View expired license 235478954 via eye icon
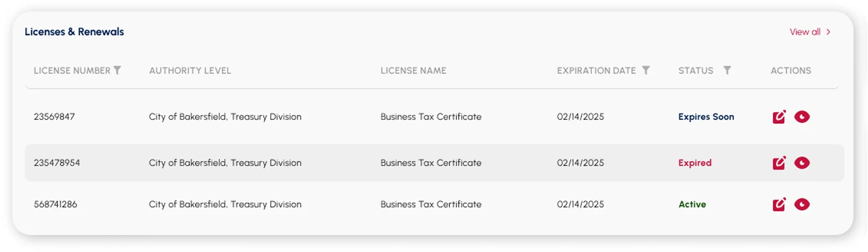This screenshot has height=252, width=868. coord(802,163)
